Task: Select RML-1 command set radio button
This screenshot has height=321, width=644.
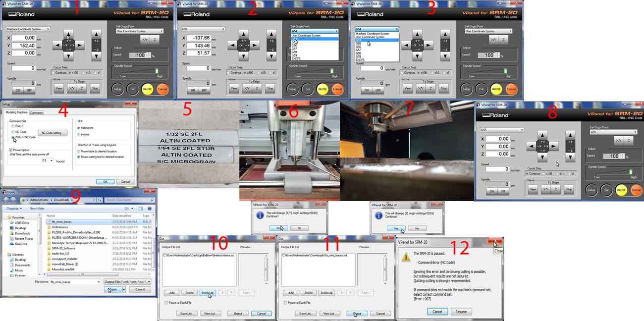Action: 12,126
